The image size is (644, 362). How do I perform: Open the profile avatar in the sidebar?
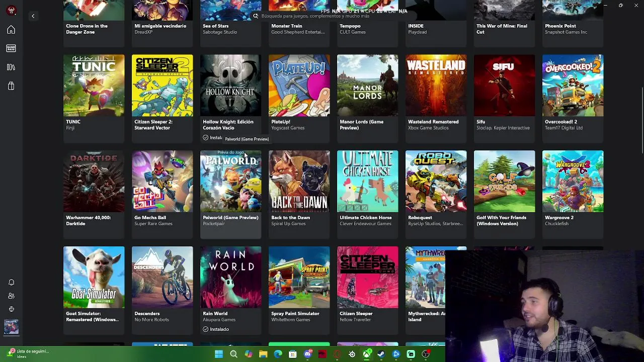click(11, 11)
